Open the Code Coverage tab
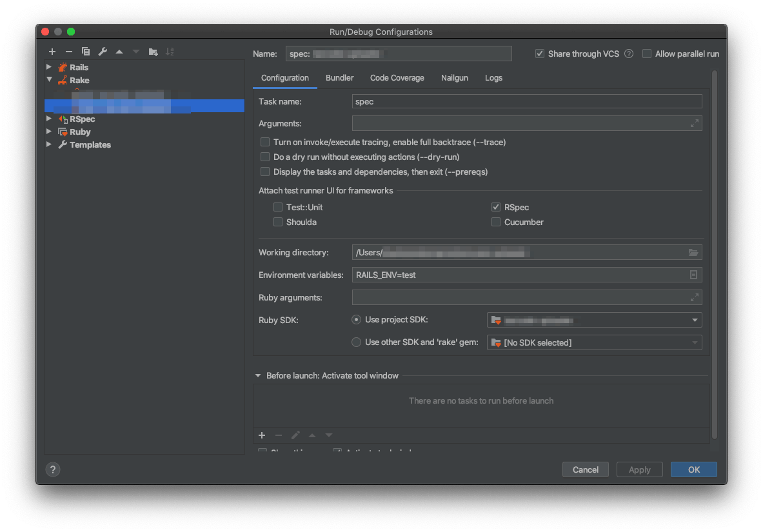Viewport: 763px width, 532px height. pyautogui.click(x=397, y=78)
